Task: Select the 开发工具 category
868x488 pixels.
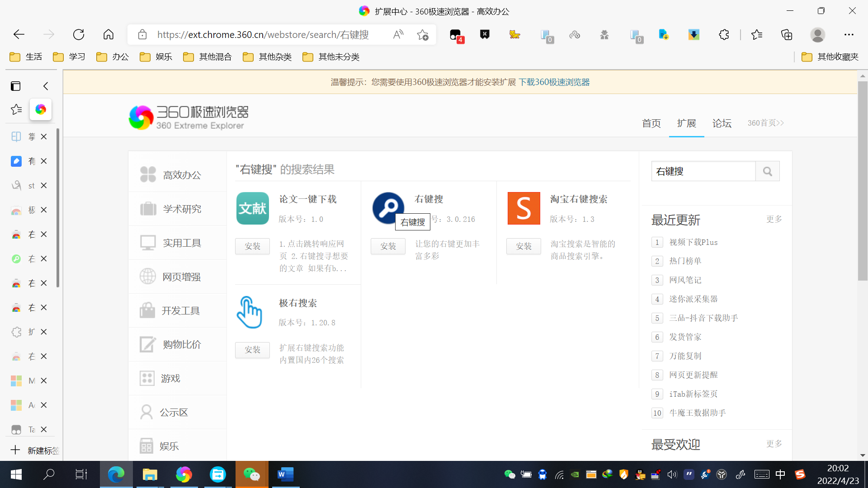Action: 177,310
